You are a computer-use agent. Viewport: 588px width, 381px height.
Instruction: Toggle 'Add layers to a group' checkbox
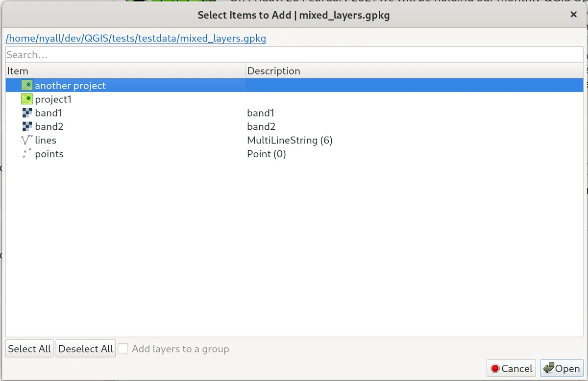[123, 349]
